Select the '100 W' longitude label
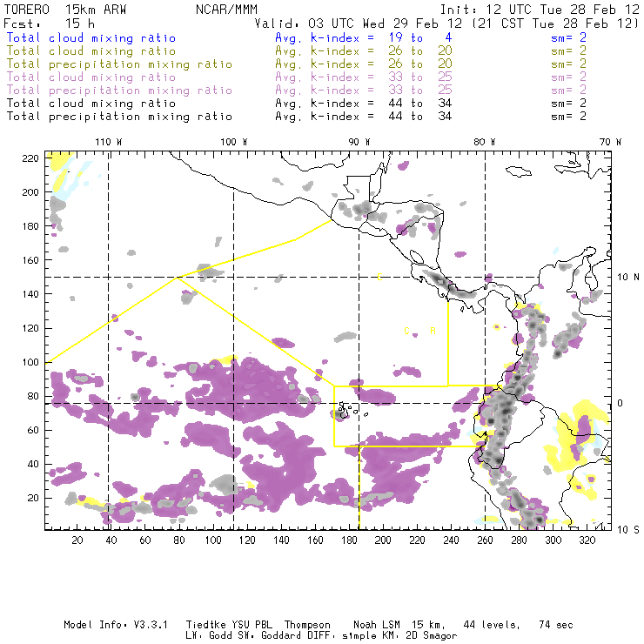Viewport: 644px width, 644px height. (234, 142)
